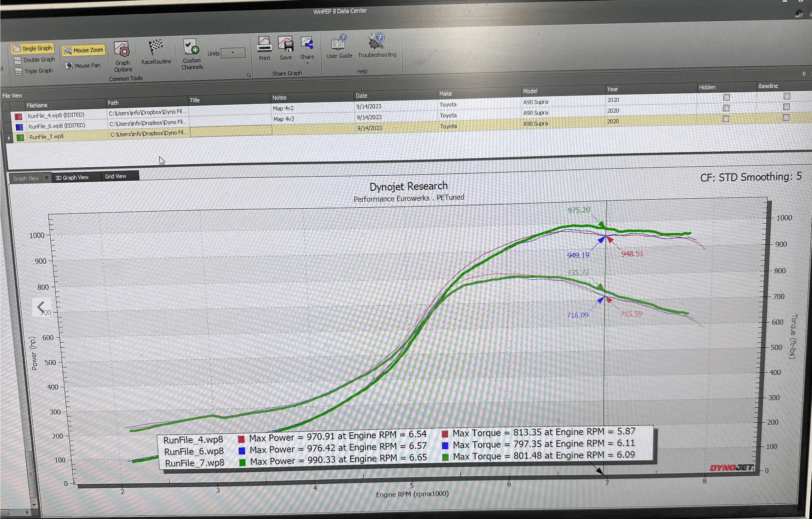Screen dimensions: 812x519
Task: Expand the Share dropdown arrow
Action: 307,63
